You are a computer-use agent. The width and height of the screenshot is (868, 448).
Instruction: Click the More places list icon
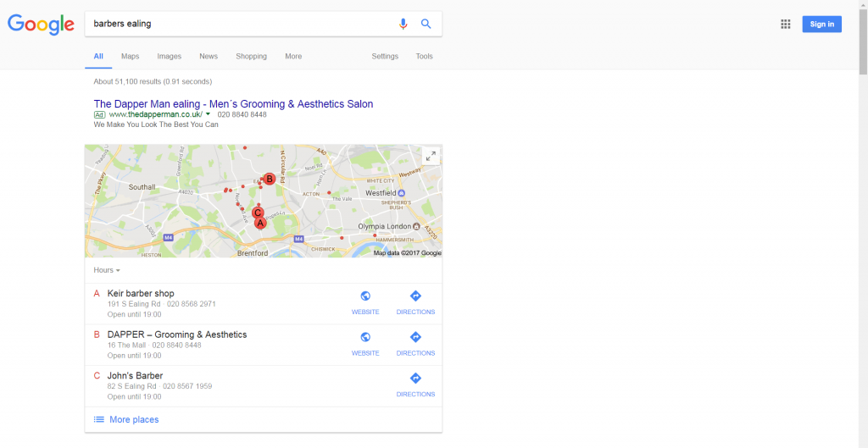pos(99,420)
